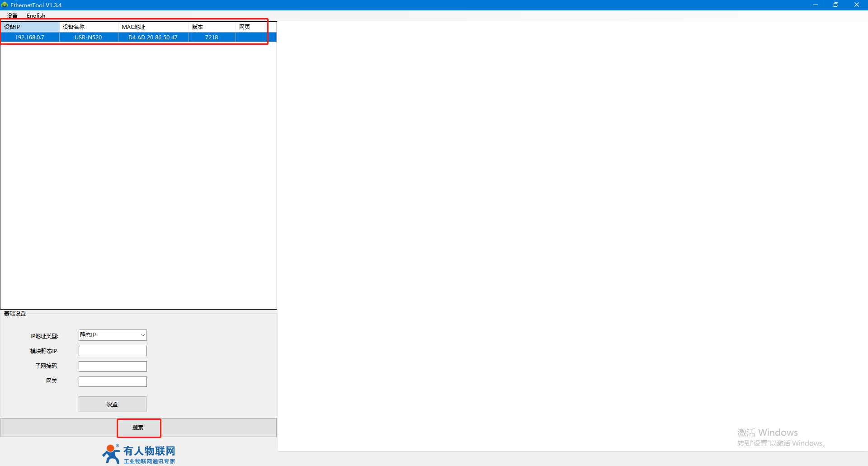Focus the 模块静态IP input field
868x466 pixels.
[x=113, y=351]
